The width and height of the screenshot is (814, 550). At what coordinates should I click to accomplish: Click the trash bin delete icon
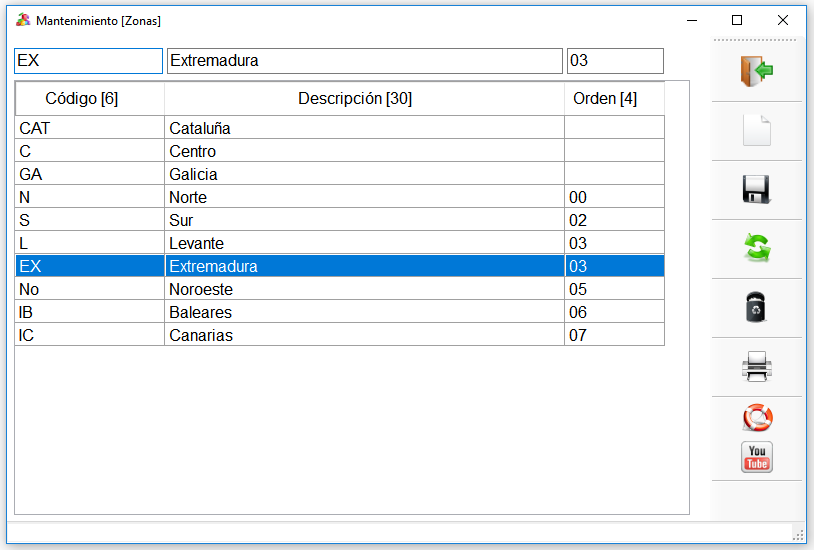pos(756,307)
